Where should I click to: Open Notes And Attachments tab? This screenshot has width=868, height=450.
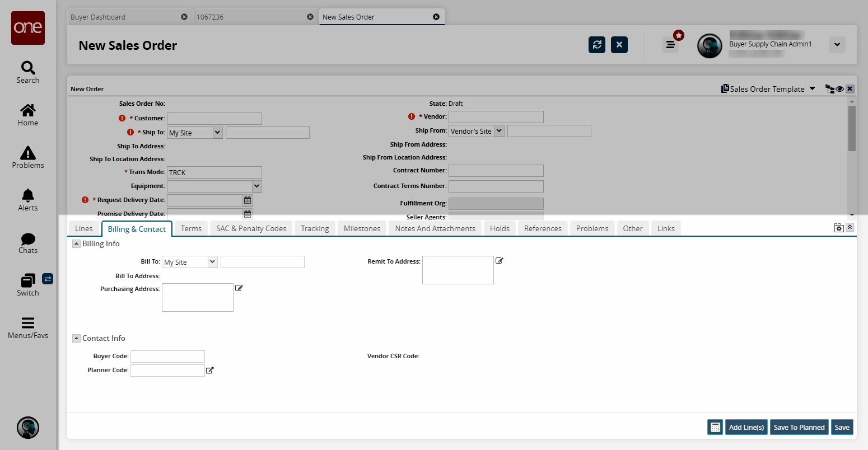click(x=435, y=228)
